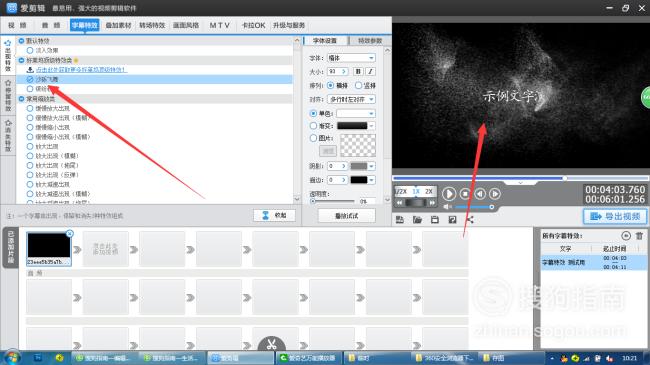Select the 单色 solid color radio
The width and height of the screenshot is (650, 365).
pyautogui.click(x=313, y=113)
